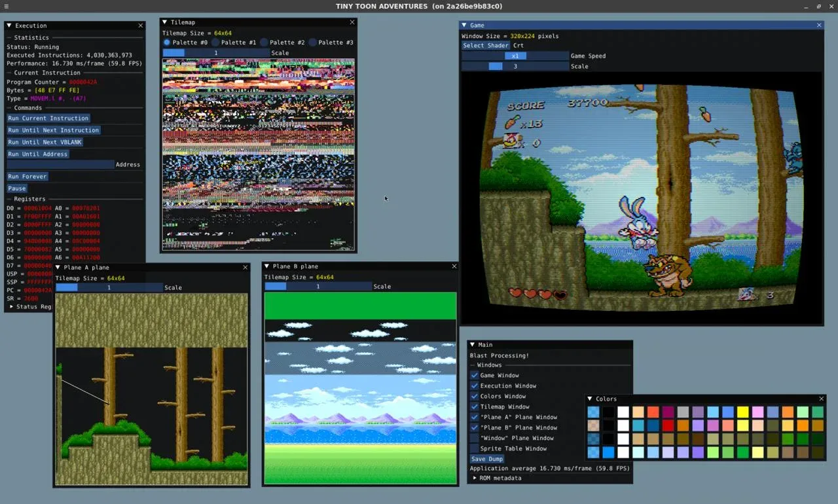The image size is (838, 504).
Task: Expand the ROM metadata section
Action: (x=475, y=478)
